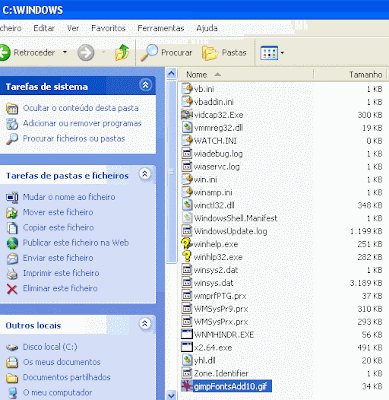Select the WMSysPr9.prx file name
389x400 pixels.
(x=221, y=309)
